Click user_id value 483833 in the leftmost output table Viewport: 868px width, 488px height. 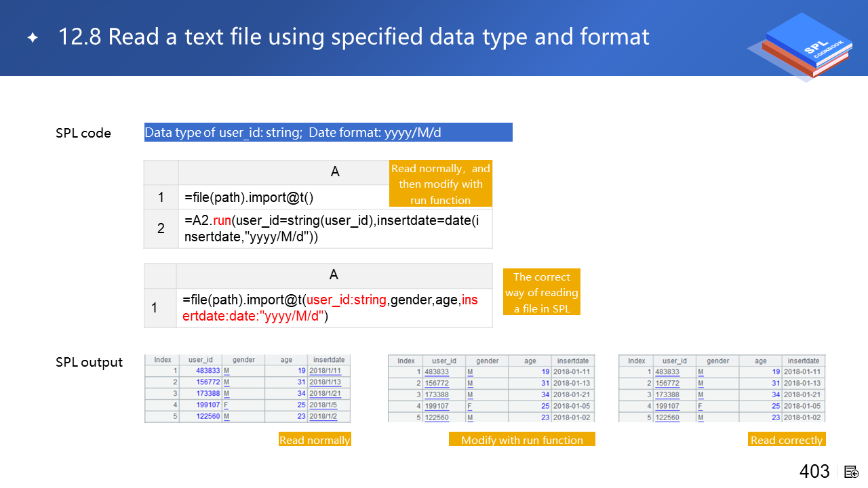[x=208, y=371]
